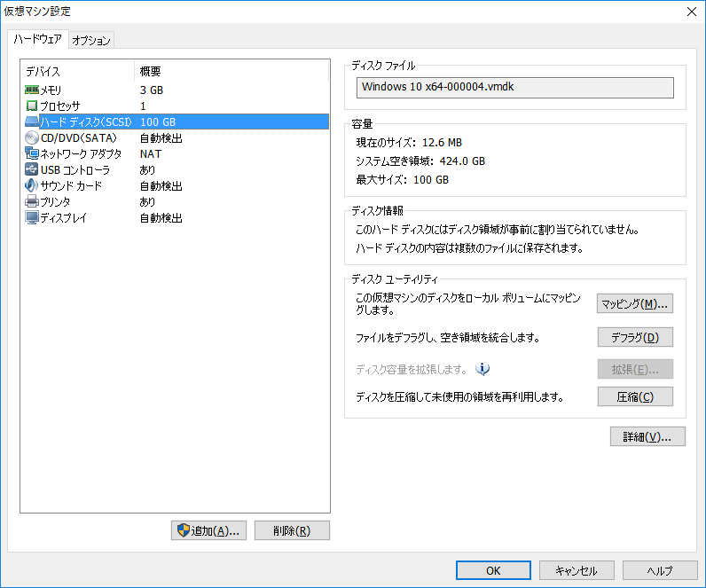Click the processor count value 1
This screenshot has height=588, width=706.
coord(143,106)
